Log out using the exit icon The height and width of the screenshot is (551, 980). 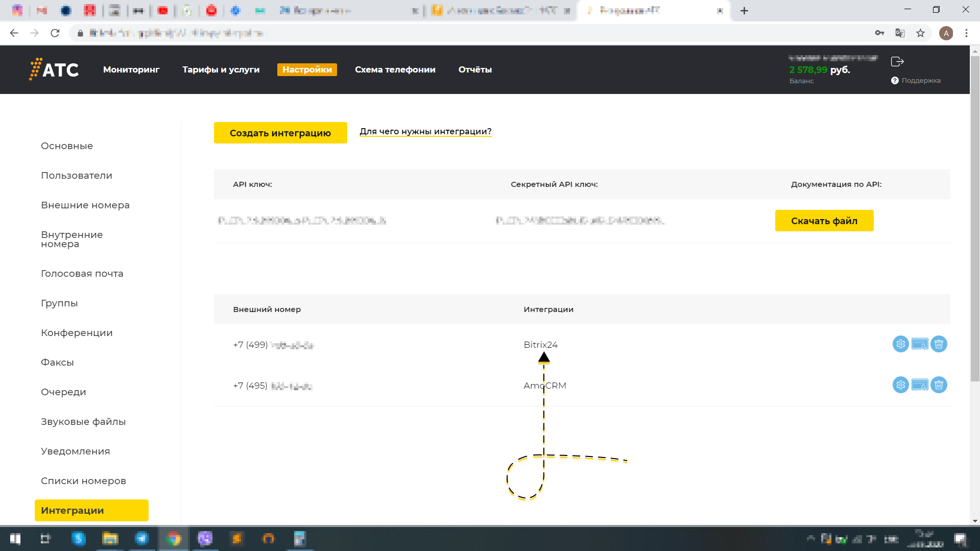(x=897, y=61)
